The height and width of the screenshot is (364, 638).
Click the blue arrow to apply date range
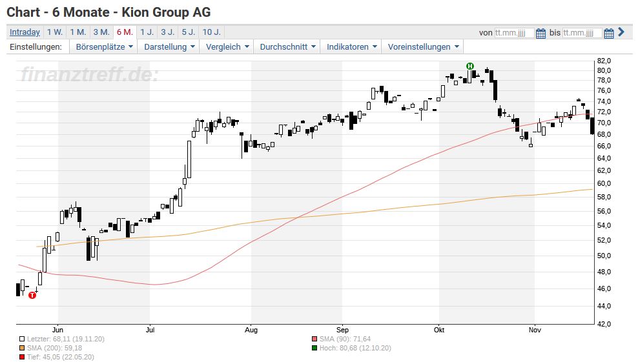[x=621, y=32]
